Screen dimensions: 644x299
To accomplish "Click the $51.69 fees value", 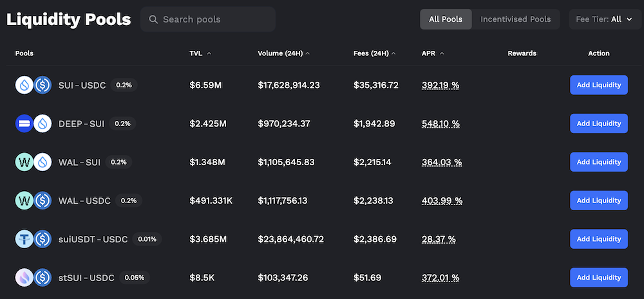I will [367, 277].
